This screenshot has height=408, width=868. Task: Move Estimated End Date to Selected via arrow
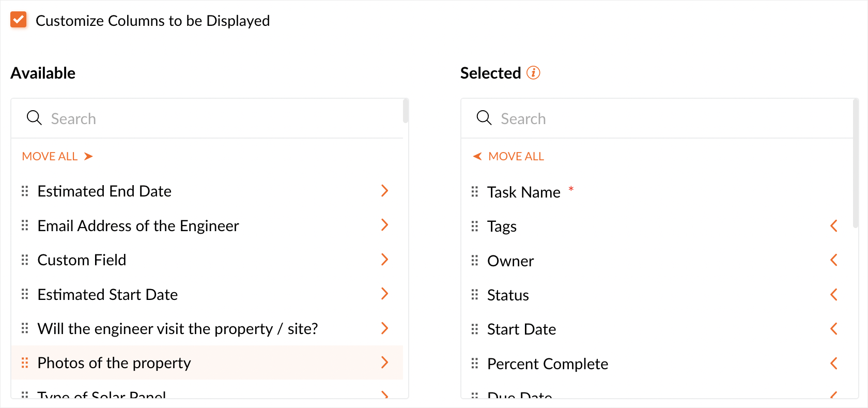point(384,191)
